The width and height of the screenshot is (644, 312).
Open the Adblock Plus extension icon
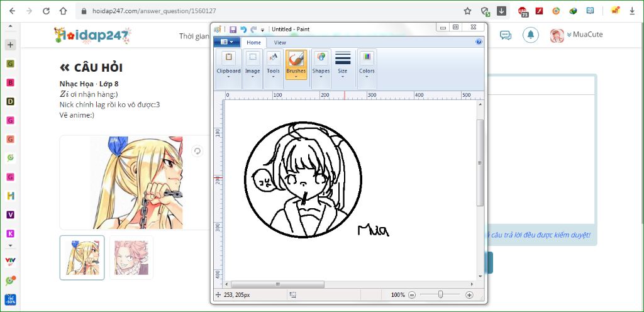(523, 11)
